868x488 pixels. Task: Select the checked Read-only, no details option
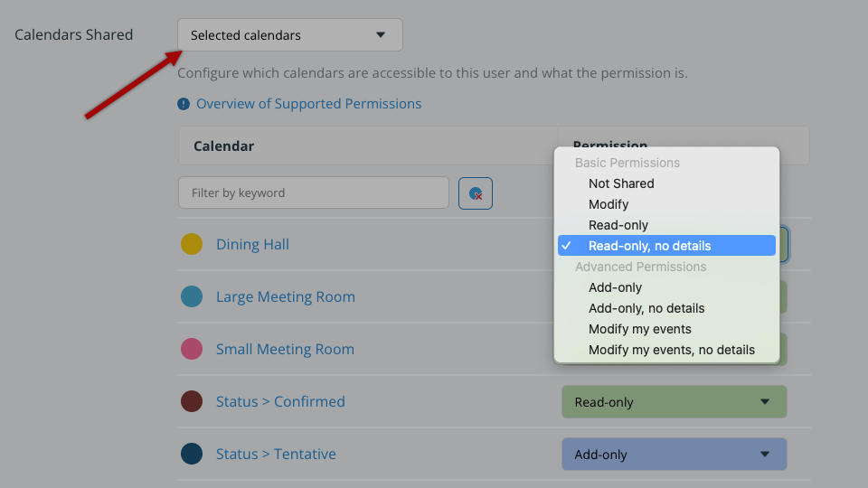(666, 246)
